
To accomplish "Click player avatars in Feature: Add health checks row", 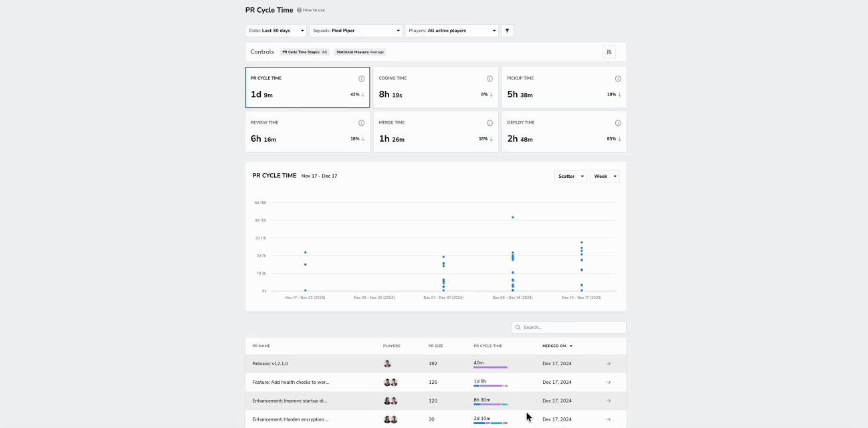I will click(391, 383).
